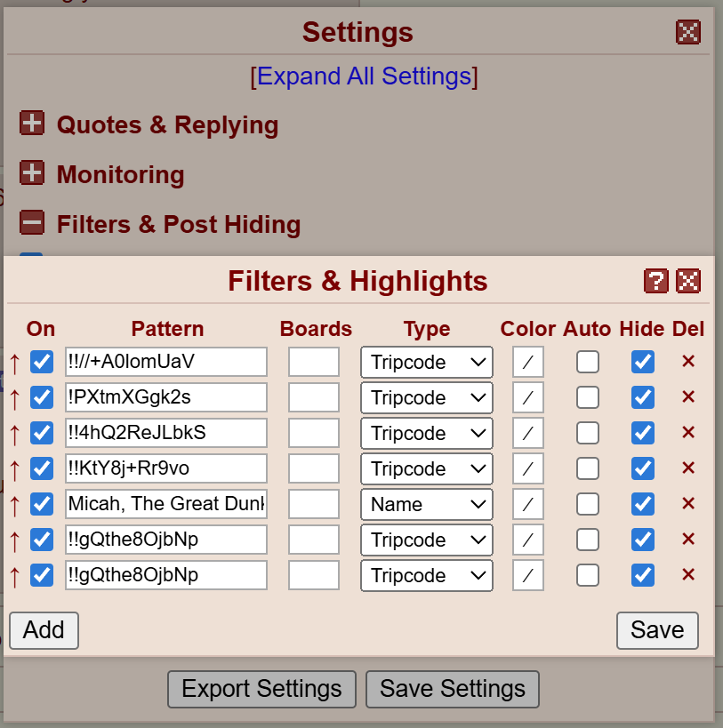This screenshot has width=723, height=728.
Task: Disable the Micah name filter On checkbox
Action: tap(42, 504)
